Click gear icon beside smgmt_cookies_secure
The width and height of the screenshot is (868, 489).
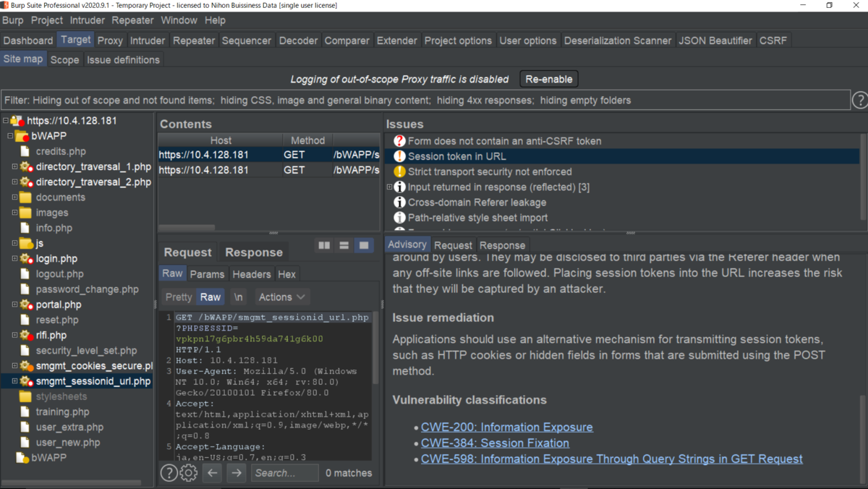(x=27, y=366)
